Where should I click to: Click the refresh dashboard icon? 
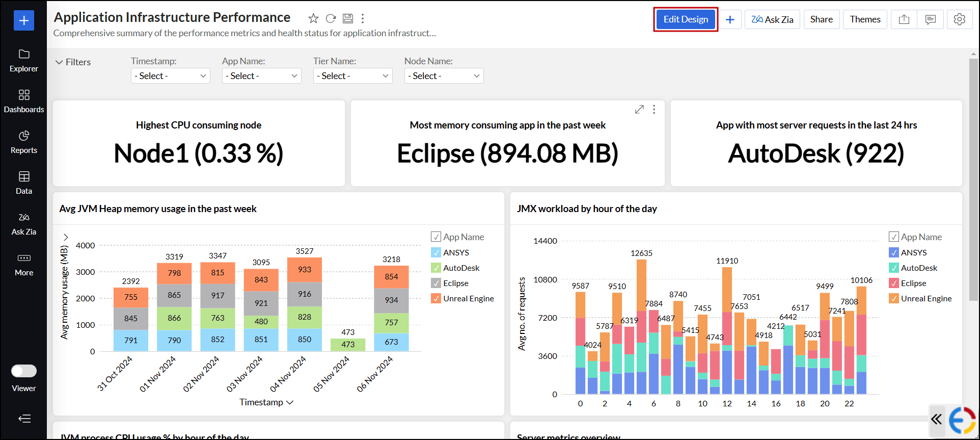[x=331, y=19]
